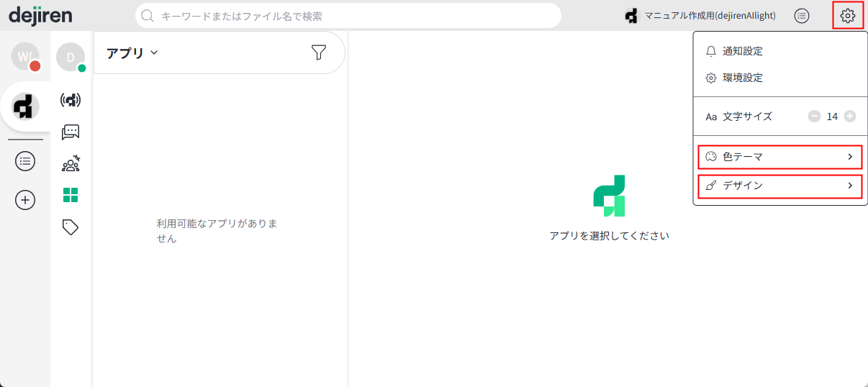Click the add workspace plus icon

(x=25, y=200)
